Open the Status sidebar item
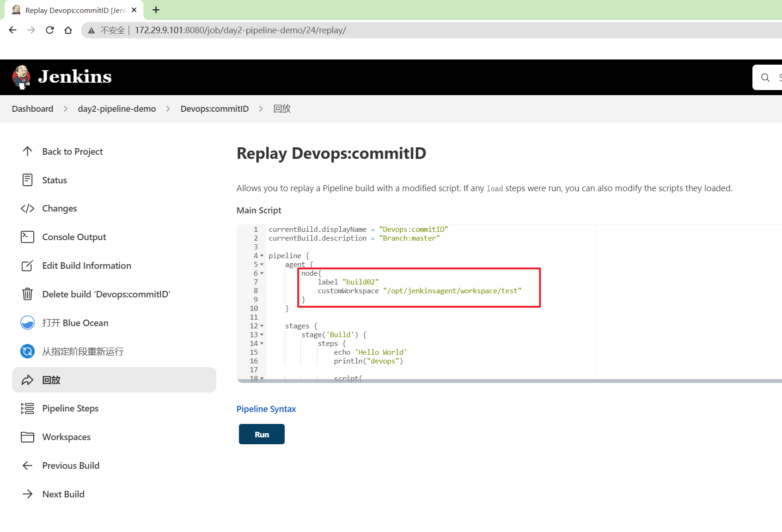Screen dimensions: 782x532 tap(114, 180)
